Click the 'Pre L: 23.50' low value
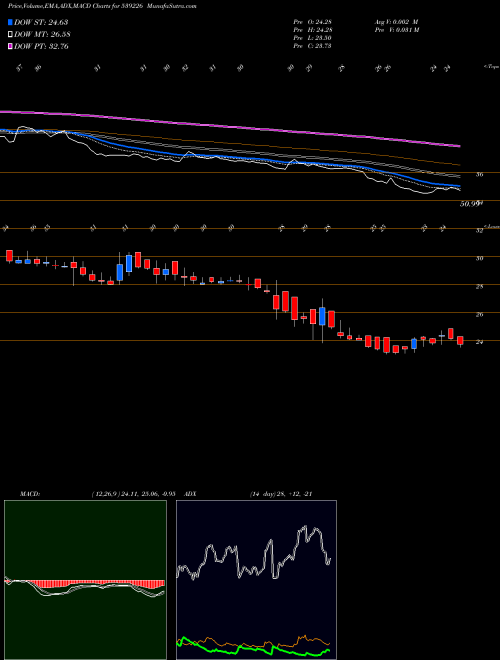The image size is (500, 660). click(x=313, y=38)
